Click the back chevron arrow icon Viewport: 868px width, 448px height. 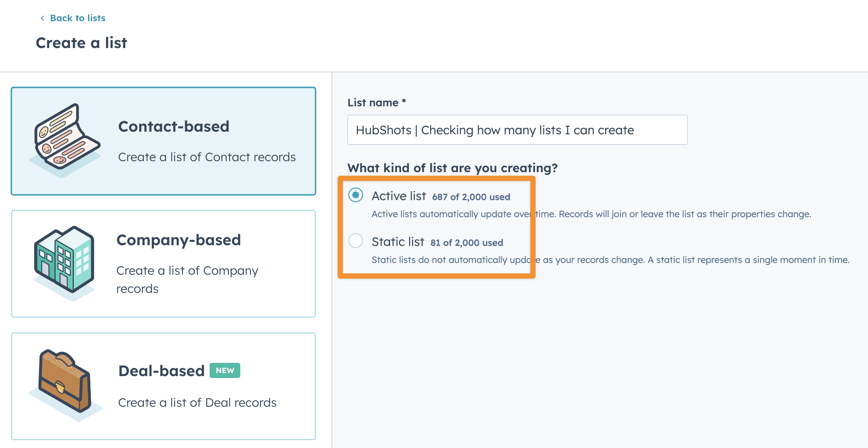tap(42, 18)
